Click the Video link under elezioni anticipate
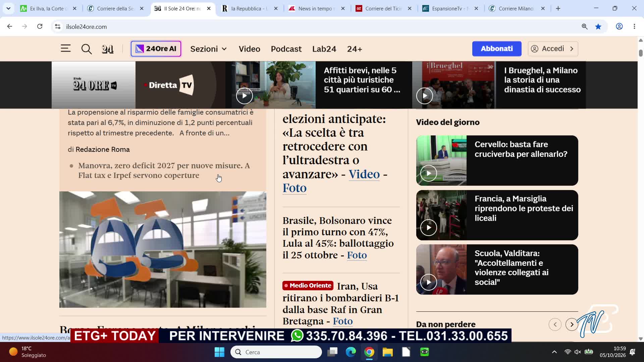The image size is (644, 362). click(x=364, y=174)
